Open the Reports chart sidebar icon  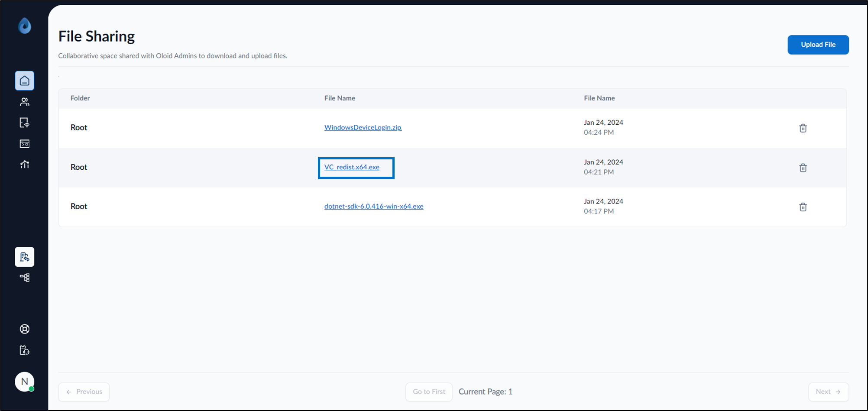[25, 165]
